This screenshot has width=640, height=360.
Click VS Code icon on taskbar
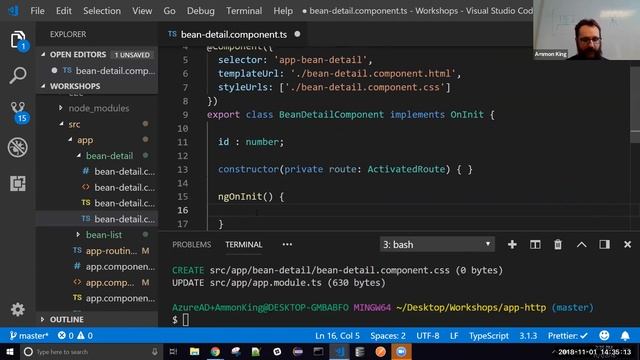pos(339,351)
